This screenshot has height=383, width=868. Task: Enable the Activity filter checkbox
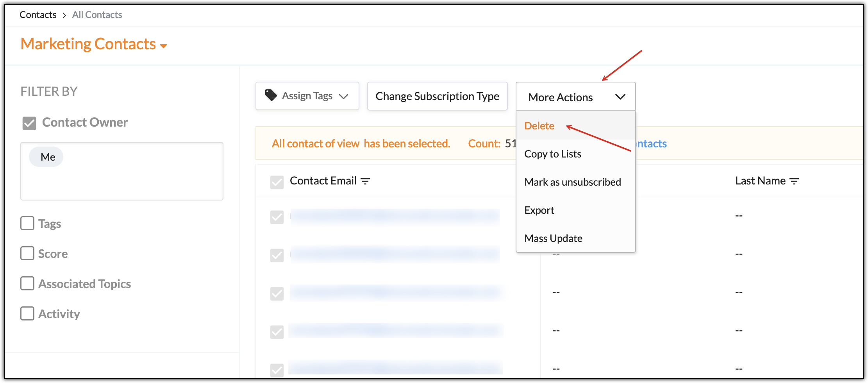[x=27, y=313]
